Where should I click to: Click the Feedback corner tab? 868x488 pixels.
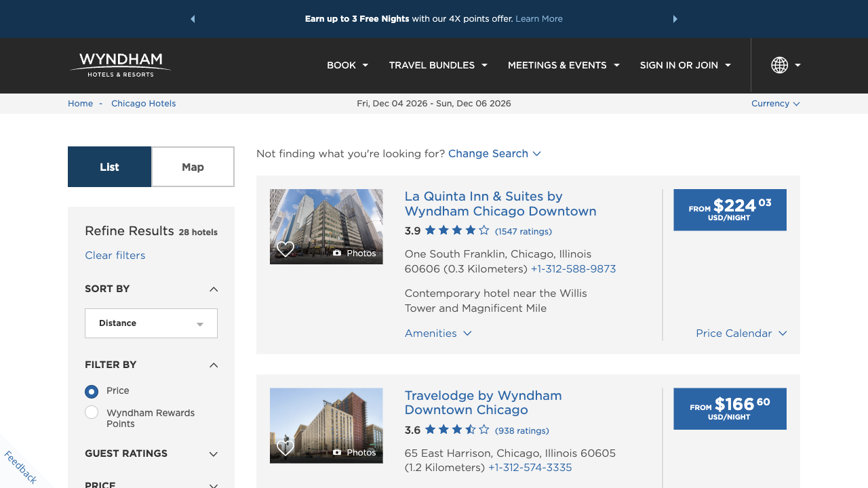[x=20, y=467]
